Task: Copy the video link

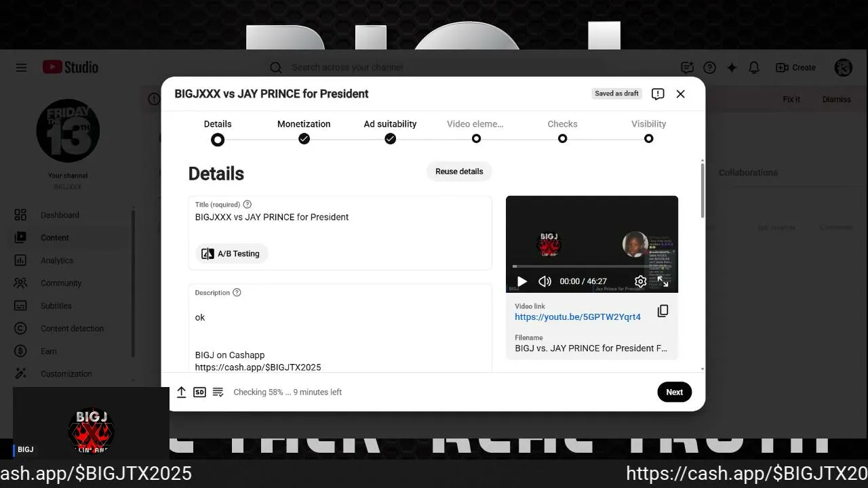Action: (x=663, y=311)
